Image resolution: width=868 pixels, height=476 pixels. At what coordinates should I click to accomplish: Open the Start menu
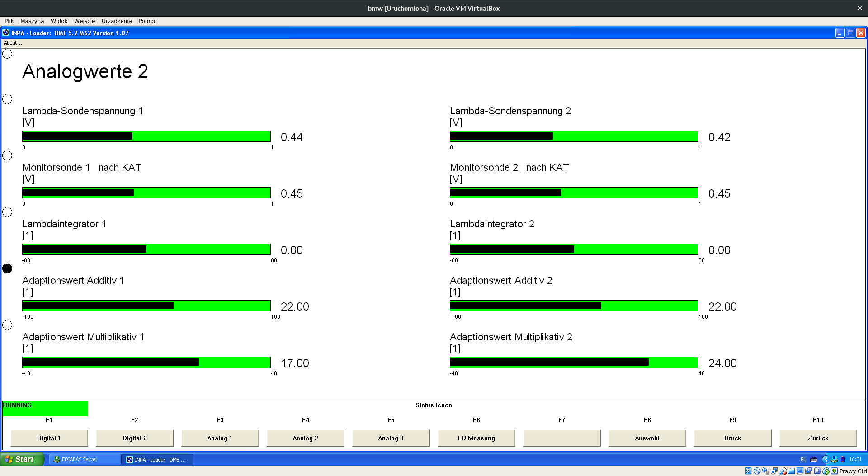[x=22, y=459]
